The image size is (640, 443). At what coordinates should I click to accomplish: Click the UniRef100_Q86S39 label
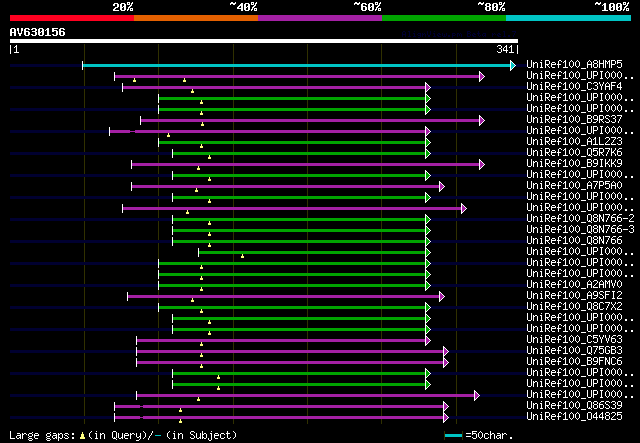click(574, 405)
